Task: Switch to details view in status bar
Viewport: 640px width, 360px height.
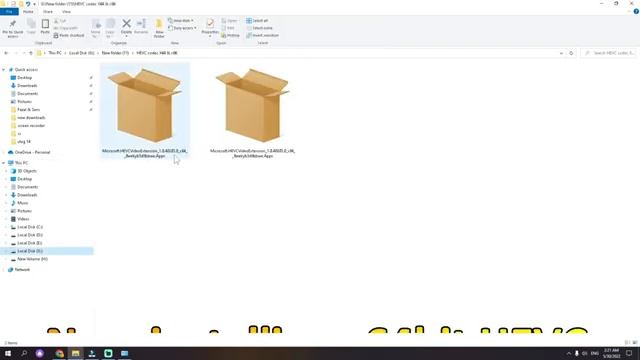Action: (x=627, y=343)
